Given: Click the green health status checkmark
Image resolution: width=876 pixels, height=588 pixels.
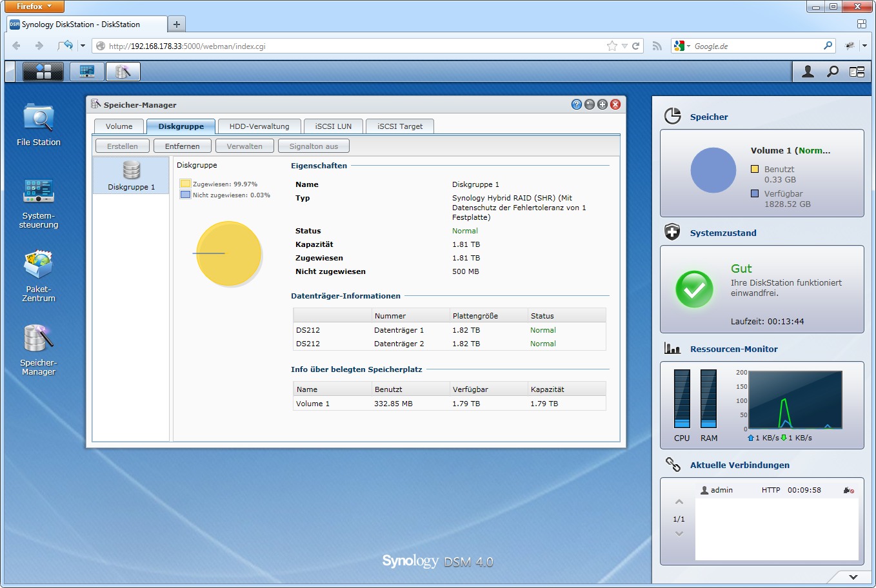Looking at the screenshot, I should point(694,289).
